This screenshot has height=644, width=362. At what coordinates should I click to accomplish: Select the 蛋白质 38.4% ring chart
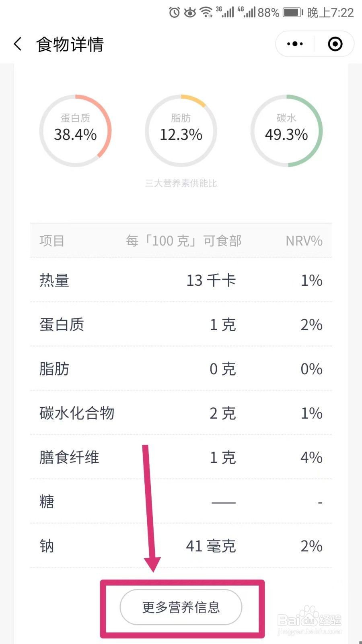click(x=75, y=131)
